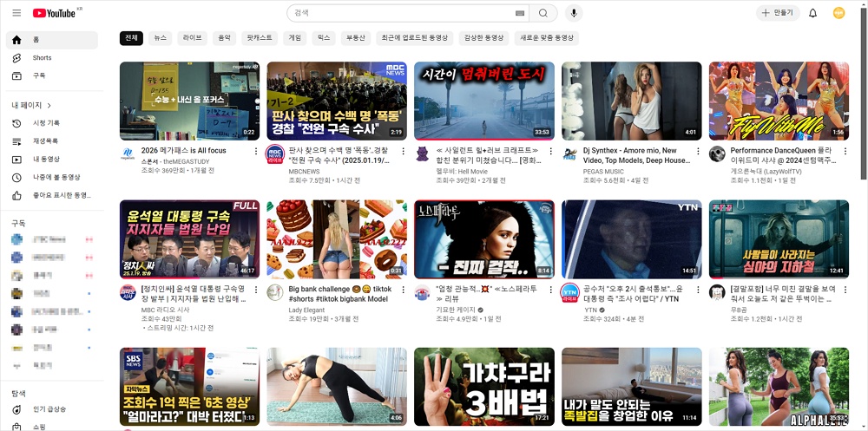The width and height of the screenshot is (868, 431).
Task: Open options for Big bank challenge video
Action: (x=403, y=290)
